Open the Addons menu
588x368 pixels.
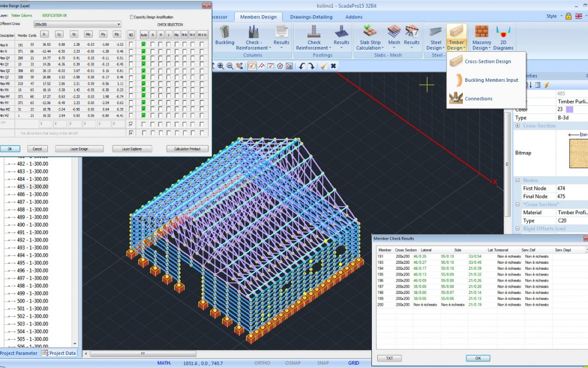point(353,17)
